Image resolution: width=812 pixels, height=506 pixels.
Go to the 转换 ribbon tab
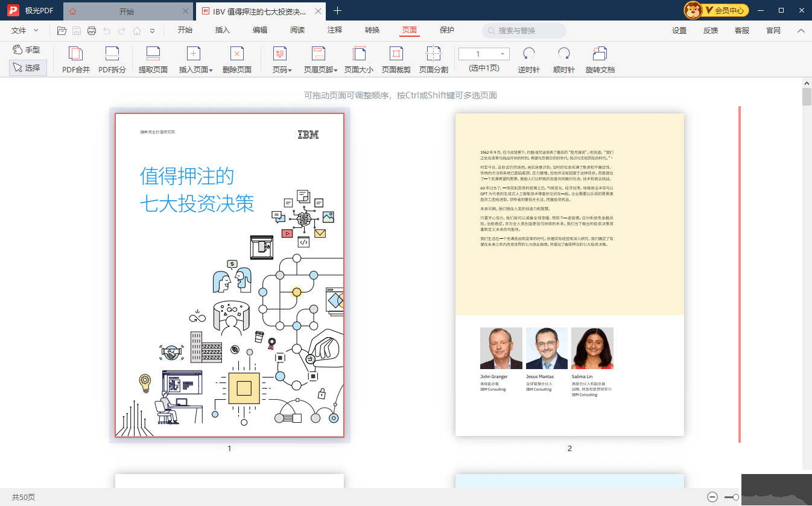372,30
